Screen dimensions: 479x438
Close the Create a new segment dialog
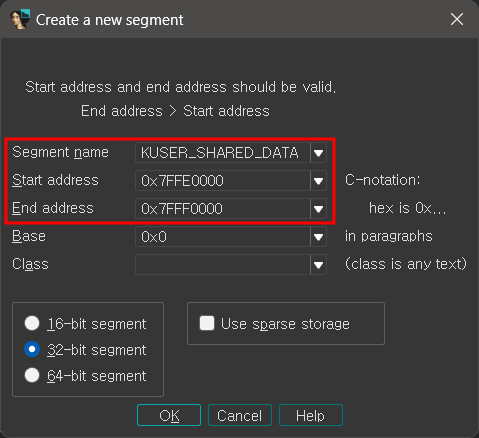[x=457, y=19]
